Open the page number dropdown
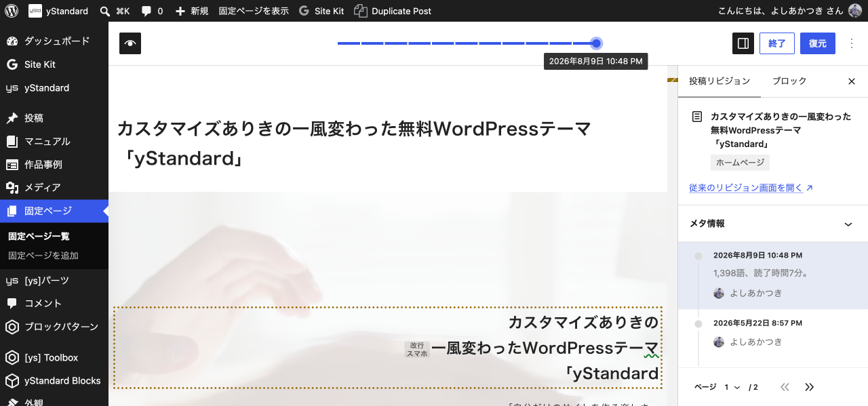Image resolution: width=868 pixels, height=406 pixels. (732, 387)
